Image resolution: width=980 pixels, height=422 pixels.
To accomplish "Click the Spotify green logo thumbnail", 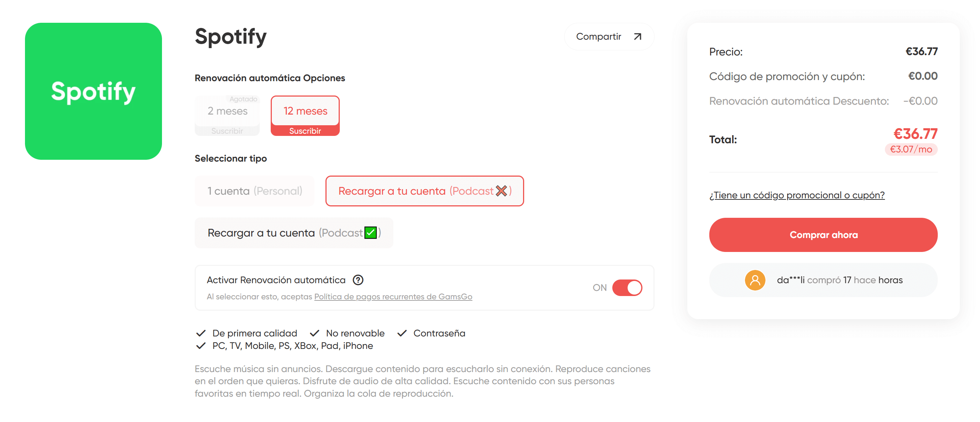I will coord(93,91).
